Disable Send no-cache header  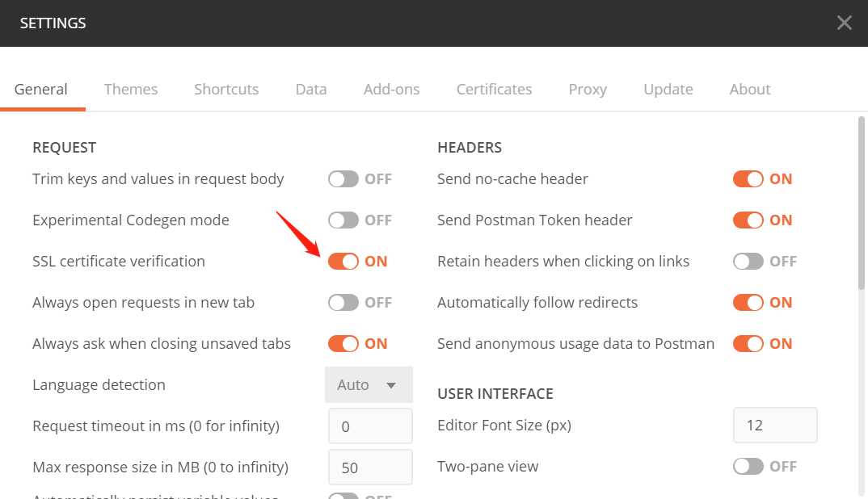coord(748,178)
